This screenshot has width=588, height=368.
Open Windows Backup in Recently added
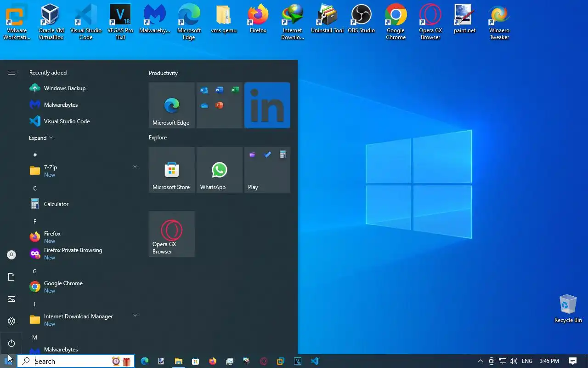tap(83, 88)
